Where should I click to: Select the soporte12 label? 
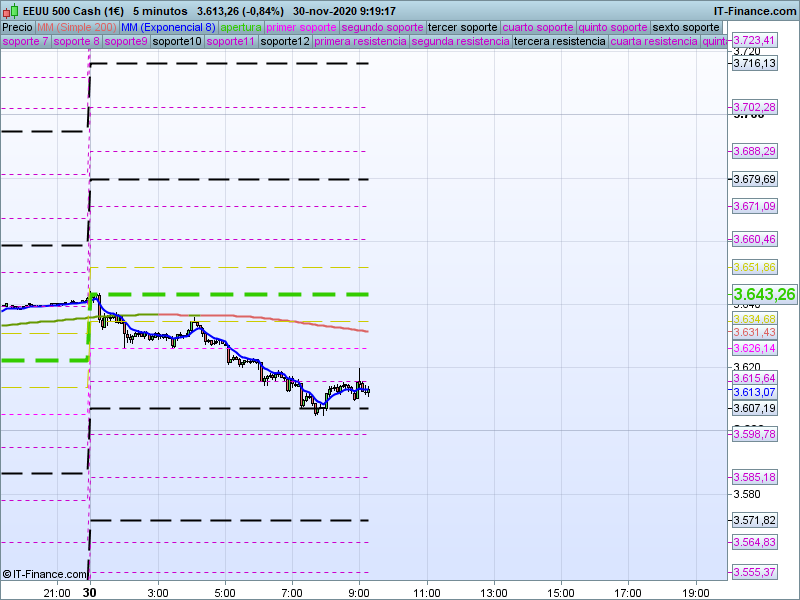coord(285,41)
